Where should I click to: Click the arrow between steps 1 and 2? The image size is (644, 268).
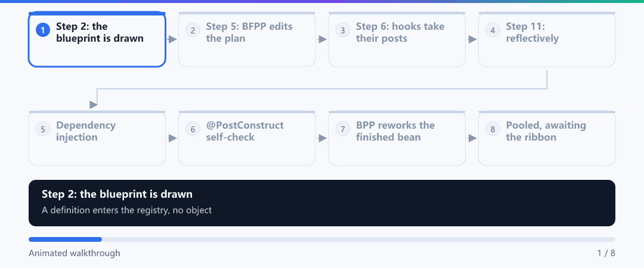click(x=172, y=39)
